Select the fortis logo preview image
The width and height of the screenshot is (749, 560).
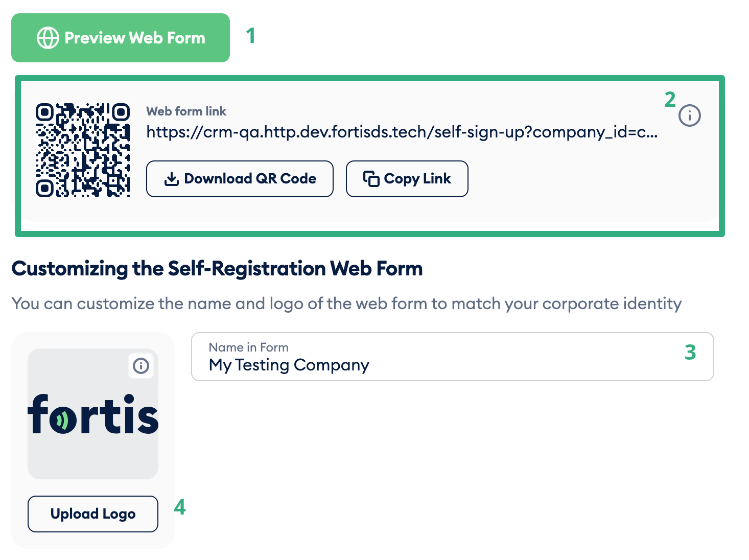[93, 414]
